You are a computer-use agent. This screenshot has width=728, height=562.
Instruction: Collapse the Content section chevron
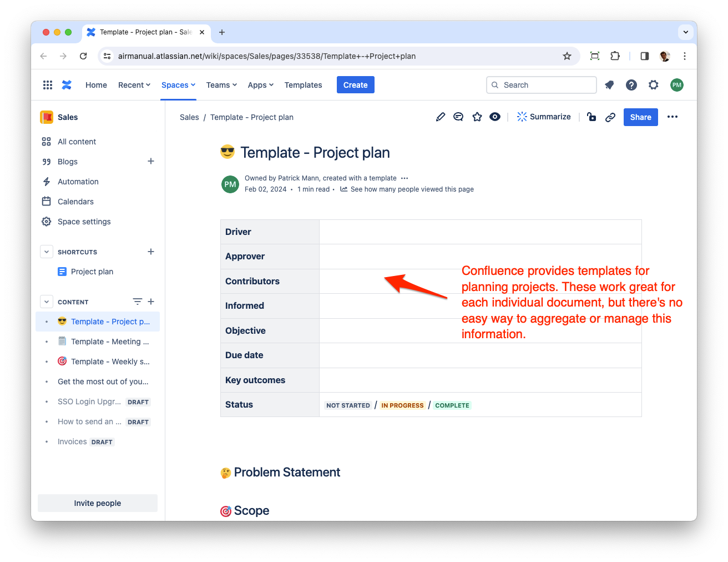(x=47, y=302)
